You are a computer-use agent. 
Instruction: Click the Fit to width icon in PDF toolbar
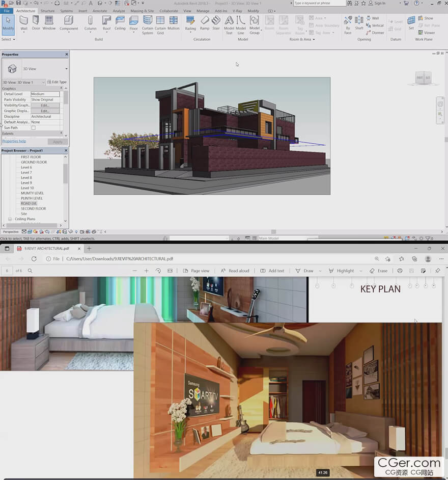(x=170, y=271)
